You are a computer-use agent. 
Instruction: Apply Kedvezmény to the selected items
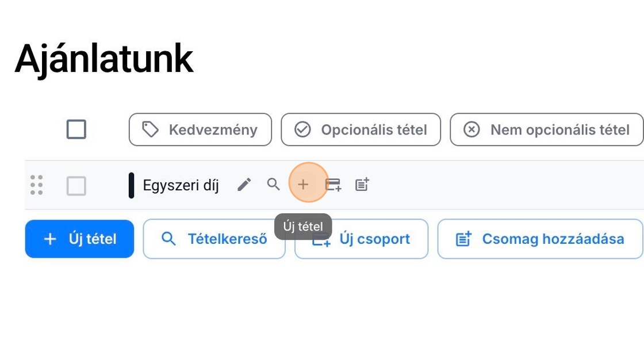(200, 130)
